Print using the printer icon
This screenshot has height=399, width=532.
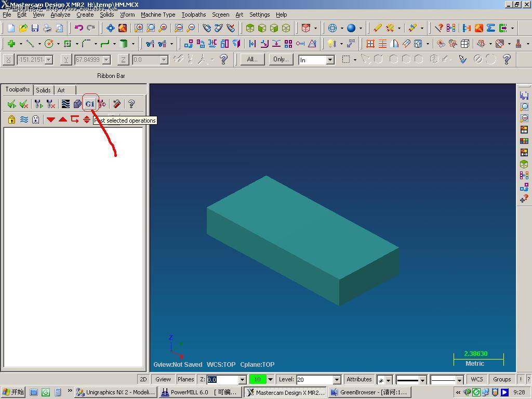click(47, 28)
